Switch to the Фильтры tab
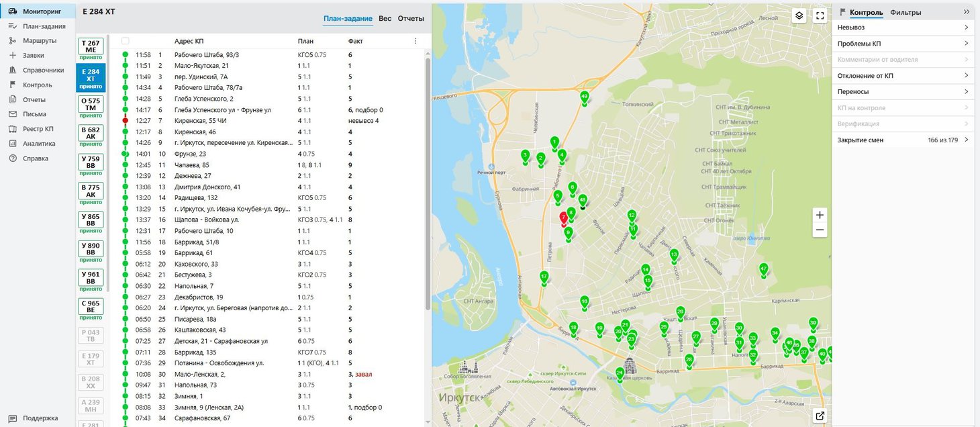This screenshot has width=980, height=427. [905, 13]
